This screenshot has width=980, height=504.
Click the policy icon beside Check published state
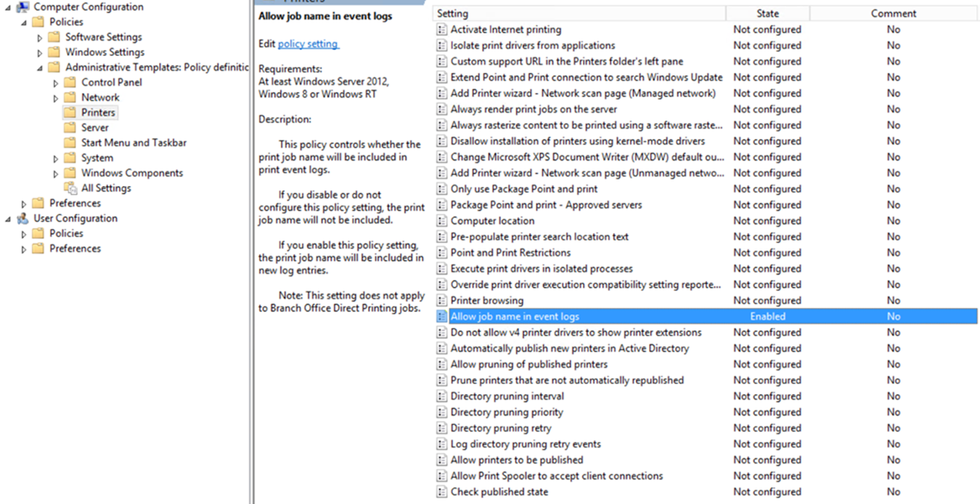[x=441, y=492]
